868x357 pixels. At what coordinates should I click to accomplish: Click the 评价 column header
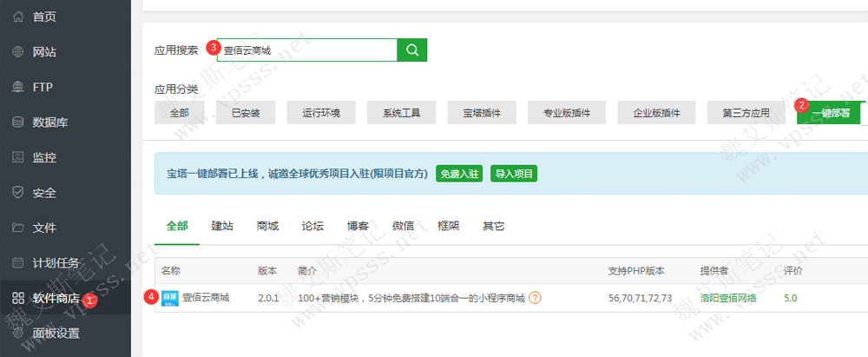[x=793, y=271]
